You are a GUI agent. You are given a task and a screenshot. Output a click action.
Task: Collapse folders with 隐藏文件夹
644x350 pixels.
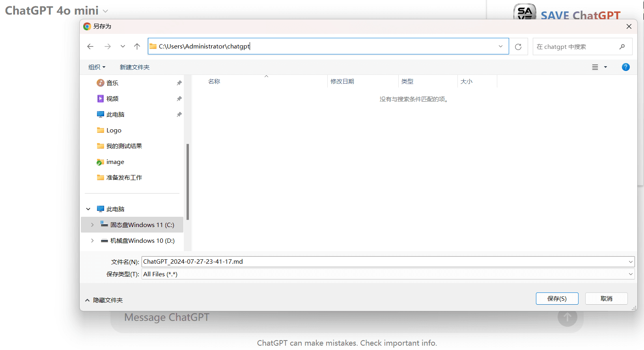[104, 300]
